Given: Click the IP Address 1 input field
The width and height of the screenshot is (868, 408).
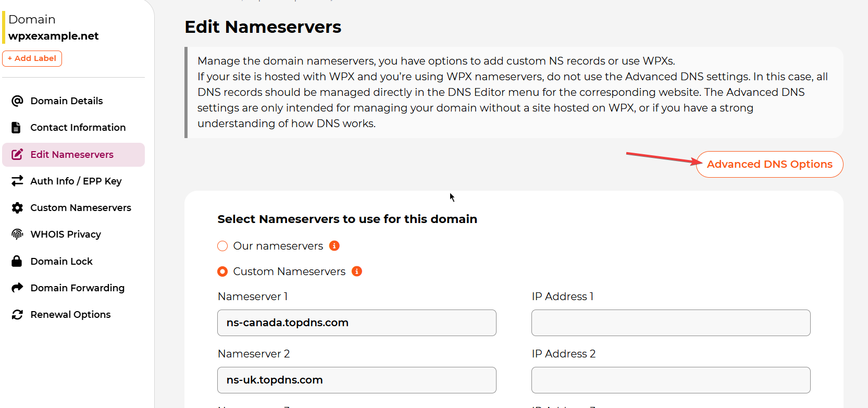Looking at the screenshot, I should (x=671, y=323).
